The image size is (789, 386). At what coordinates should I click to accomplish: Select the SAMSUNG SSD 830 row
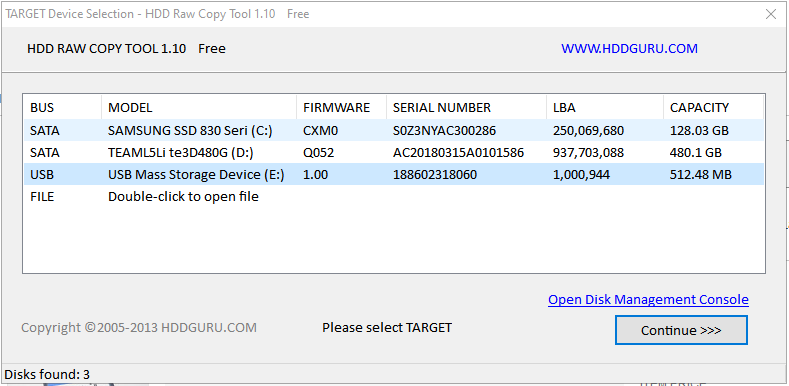pos(393,131)
